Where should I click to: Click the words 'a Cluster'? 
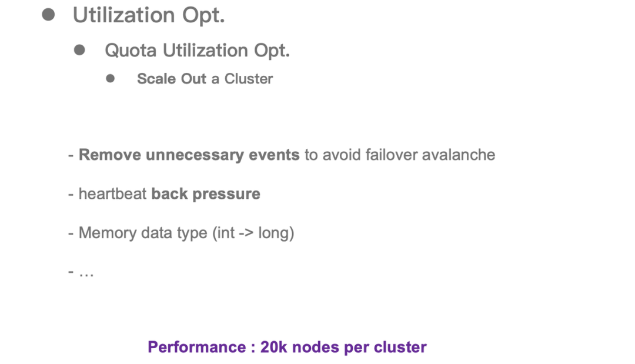click(242, 79)
